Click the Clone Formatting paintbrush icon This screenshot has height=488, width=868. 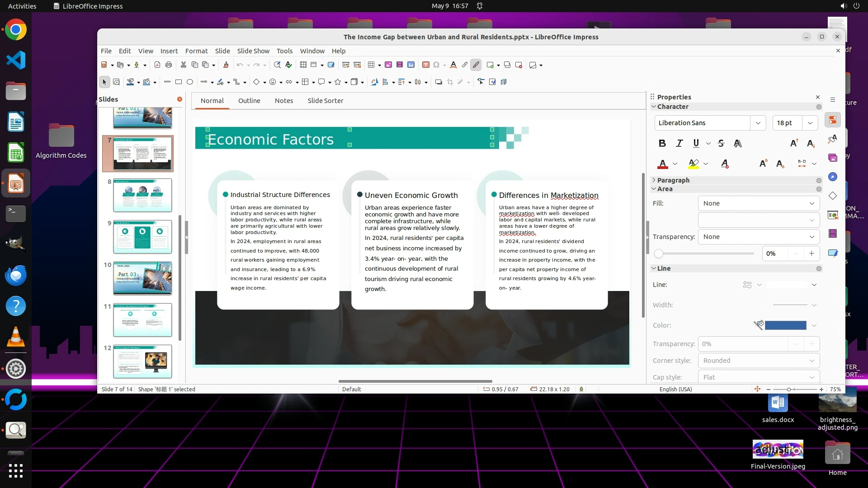[x=226, y=65]
